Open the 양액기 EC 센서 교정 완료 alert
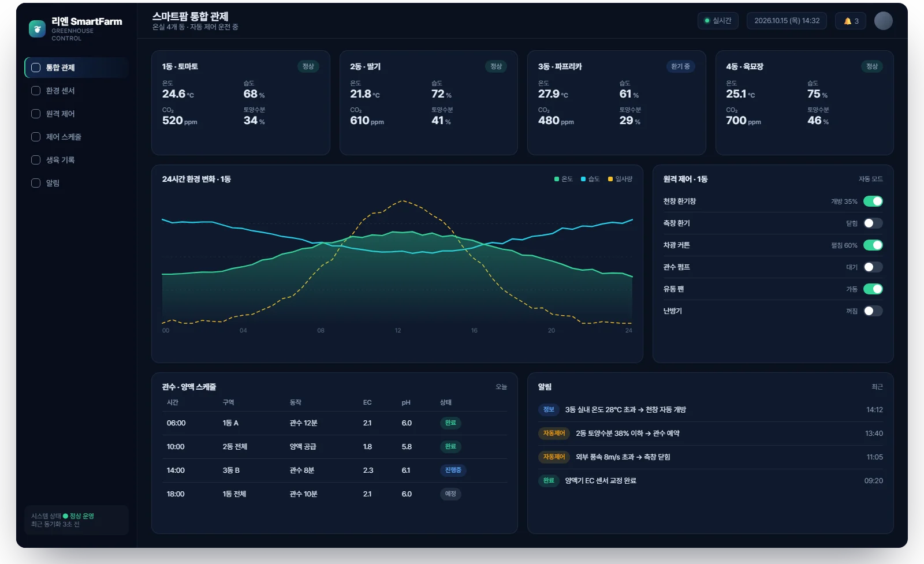This screenshot has width=924, height=564. [710, 481]
